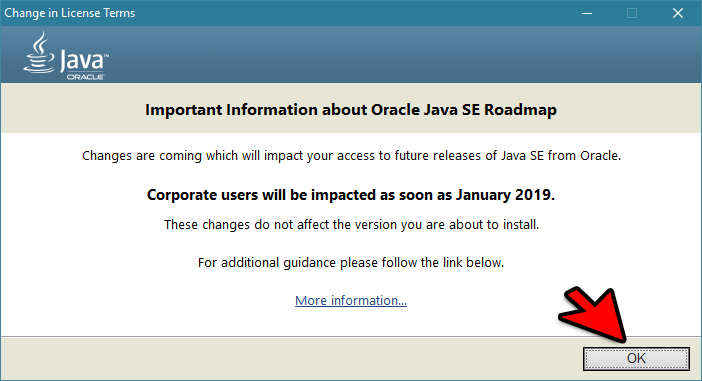Close the Change in License Terms window
This screenshot has width=702, height=381.
click(678, 13)
